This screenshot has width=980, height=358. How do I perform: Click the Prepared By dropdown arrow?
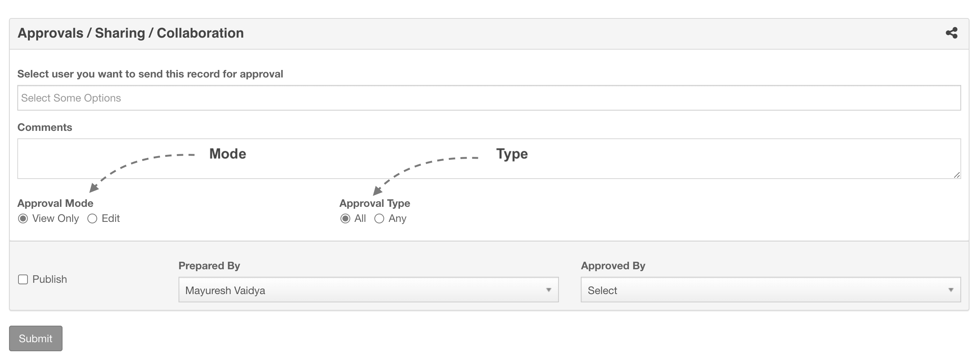[x=549, y=290]
